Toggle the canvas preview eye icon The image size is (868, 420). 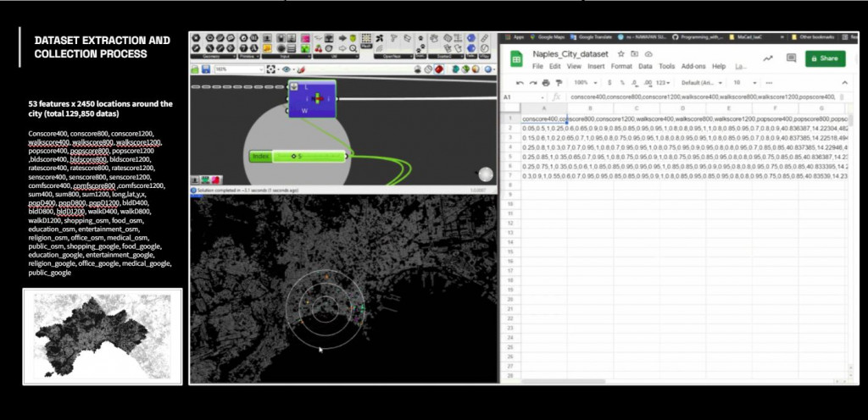click(288, 69)
